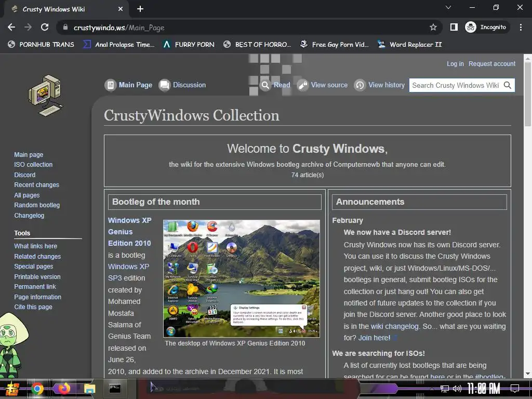Open a new tab with the plus button
Image resolution: width=532 pixels, height=399 pixels.
click(140, 9)
